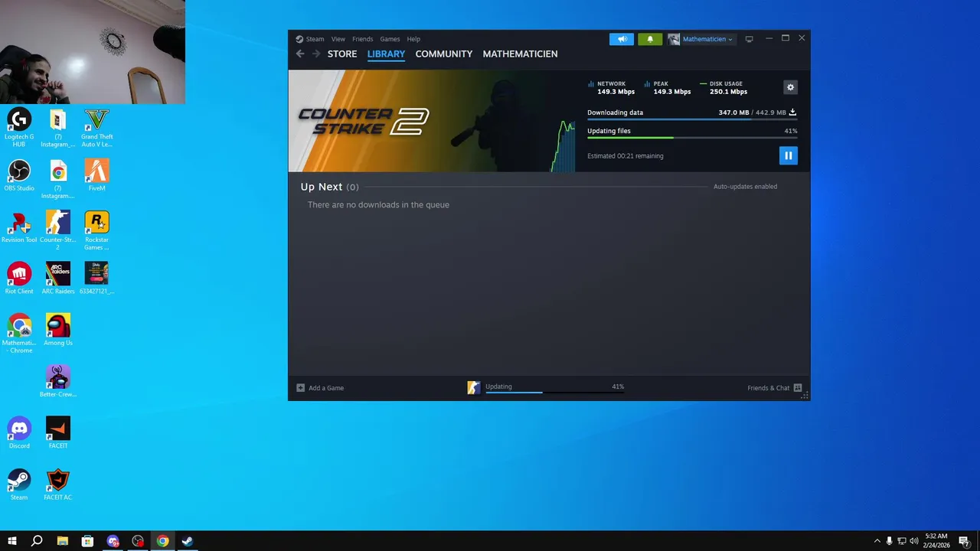Image resolution: width=980 pixels, height=551 pixels.
Task: Open the Help menu
Action: [x=413, y=39]
